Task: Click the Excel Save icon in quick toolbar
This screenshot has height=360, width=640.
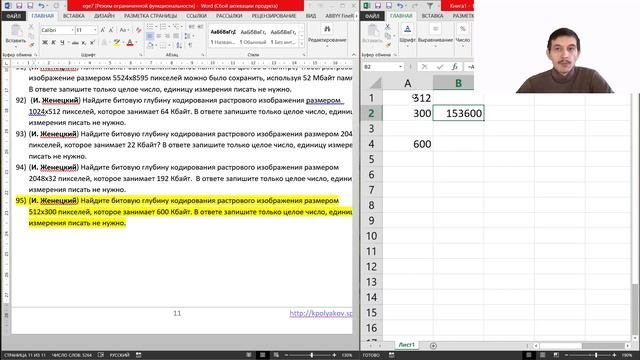Action: pyautogui.click(x=378, y=6)
